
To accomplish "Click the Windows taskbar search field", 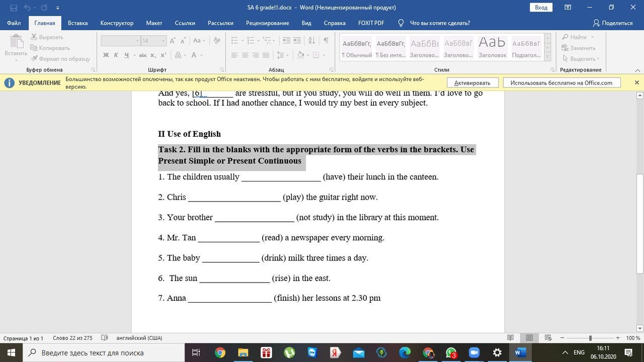I will pyautogui.click(x=105, y=352).
